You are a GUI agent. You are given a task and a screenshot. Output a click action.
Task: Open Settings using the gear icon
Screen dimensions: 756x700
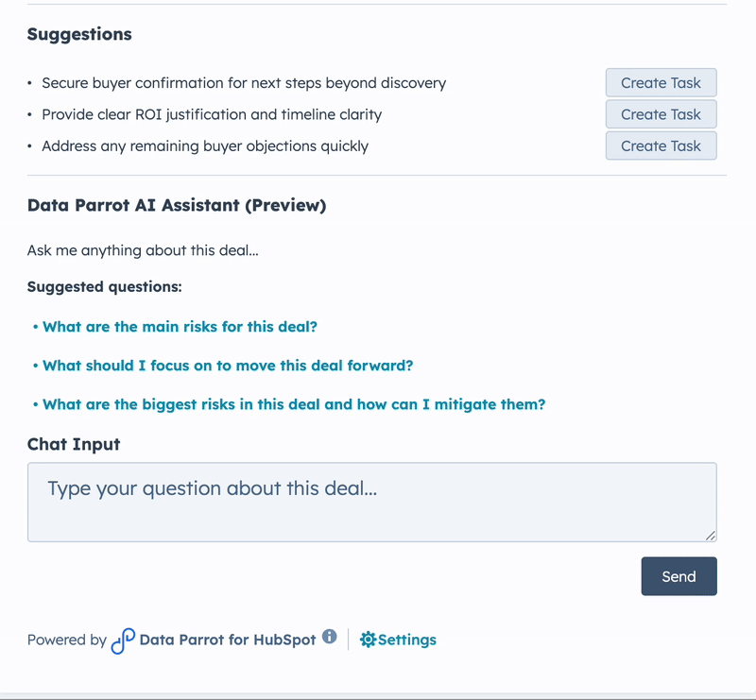point(368,640)
